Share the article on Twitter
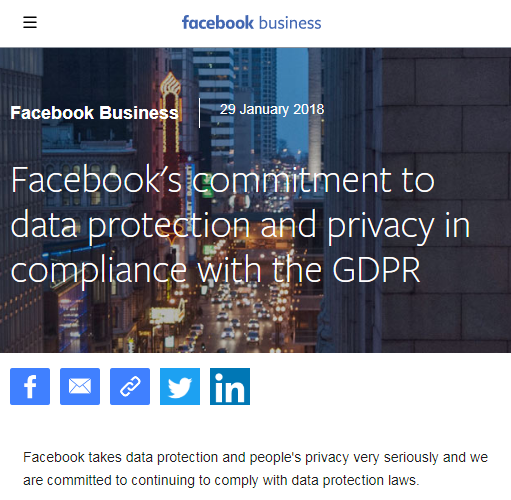The width and height of the screenshot is (511, 500). 180,386
